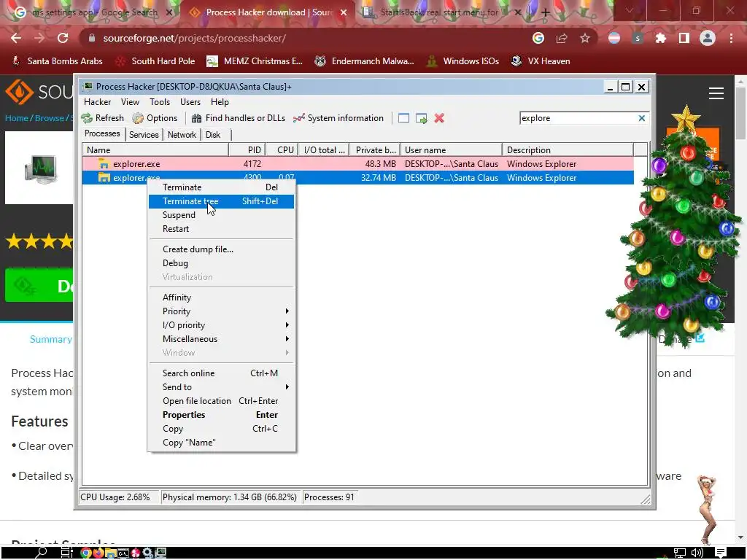The image size is (747, 560).
Task: Expand the I/O priority submenu
Action: click(222, 324)
